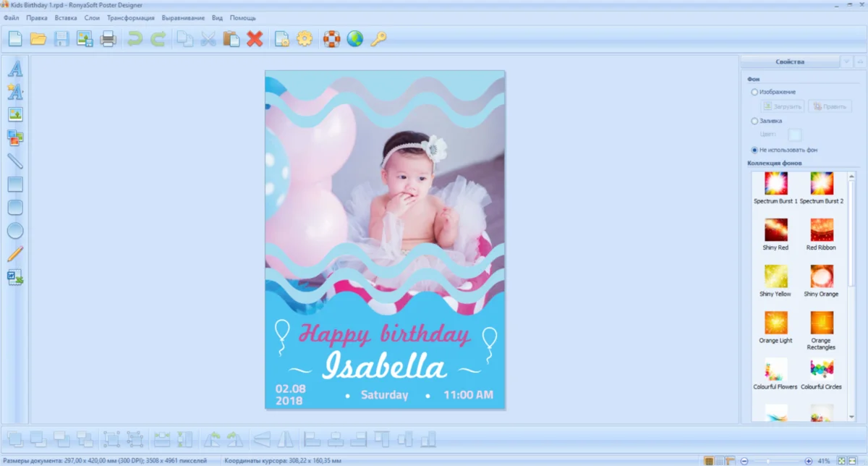
Task: Expand the Свойства panel dropdown arrow
Action: 846,62
